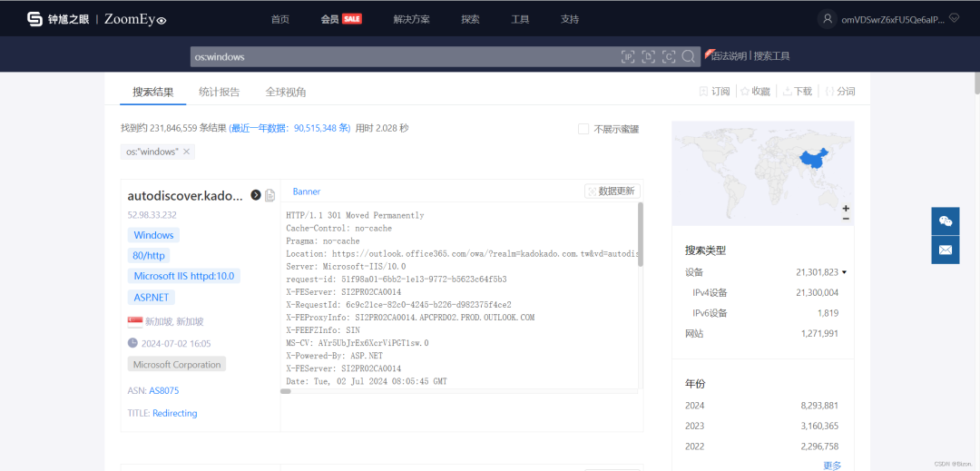The height and width of the screenshot is (471, 980).
Task: Open 会员 SALE menu item
Action: (x=341, y=19)
